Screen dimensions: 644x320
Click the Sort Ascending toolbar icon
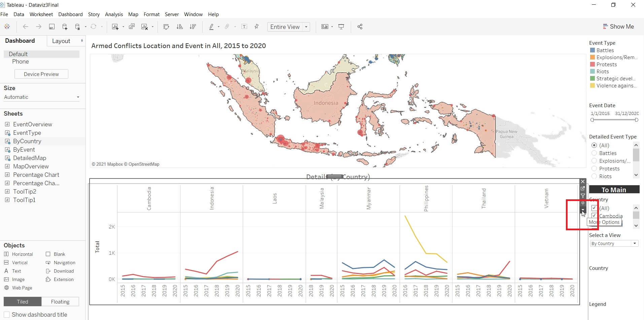pos(179,27)
